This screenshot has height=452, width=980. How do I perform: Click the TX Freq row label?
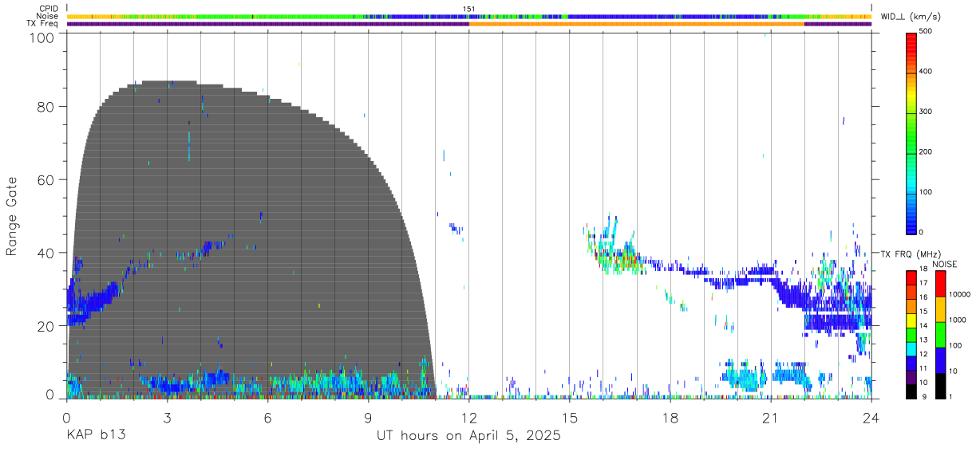pos(42,23)
